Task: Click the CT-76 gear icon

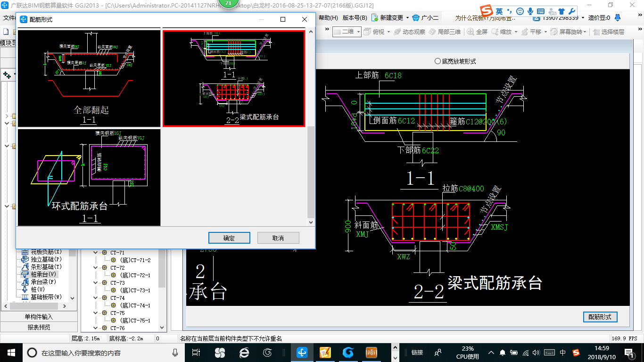Action: [105, 328]
